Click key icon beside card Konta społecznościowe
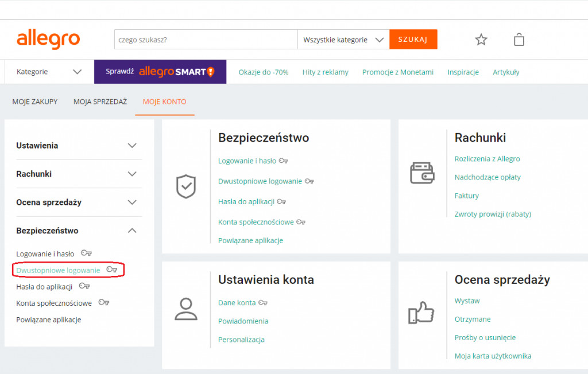Image resolution: width=588 pixels, height=374 pixels. click(x=301, y=222)
